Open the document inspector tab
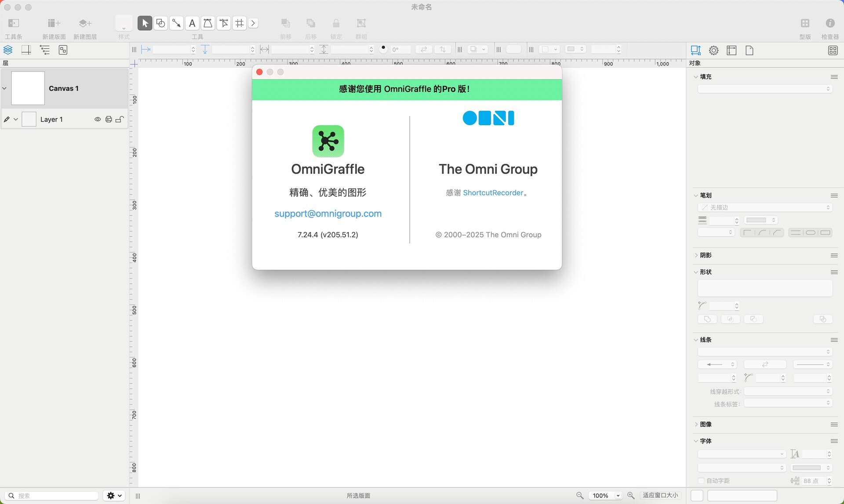 [749, 51]
